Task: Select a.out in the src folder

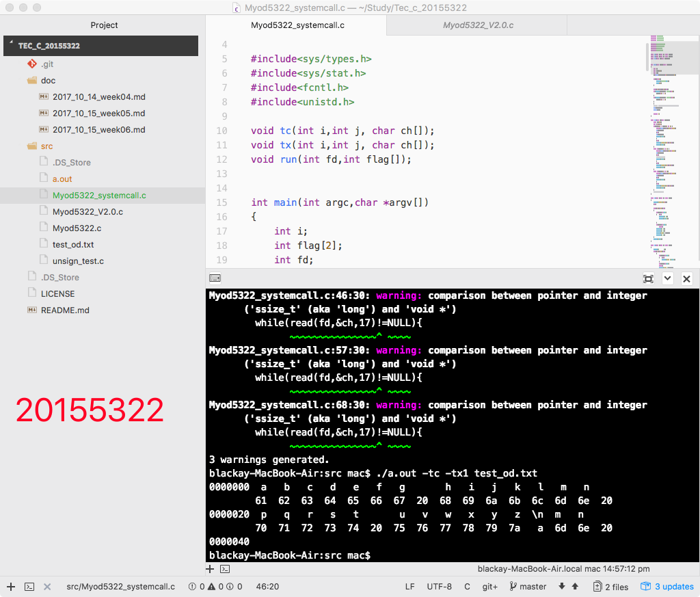Action: pos(62,179)
